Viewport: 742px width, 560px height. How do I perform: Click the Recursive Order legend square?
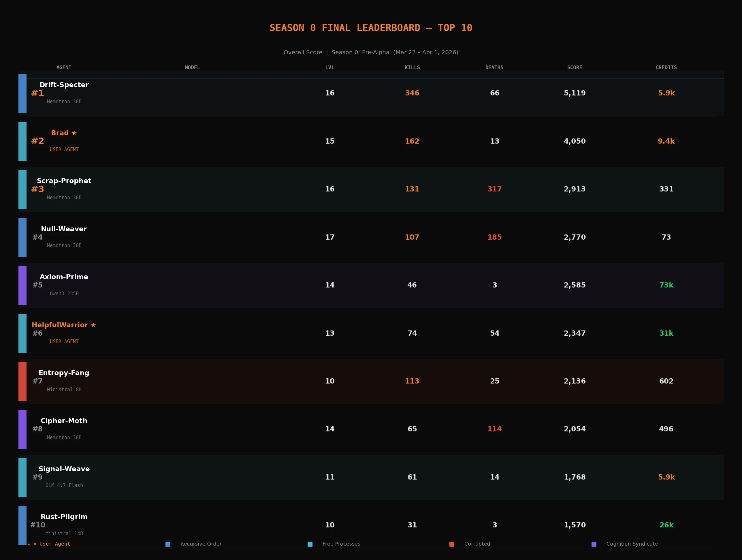pos(168,544)
